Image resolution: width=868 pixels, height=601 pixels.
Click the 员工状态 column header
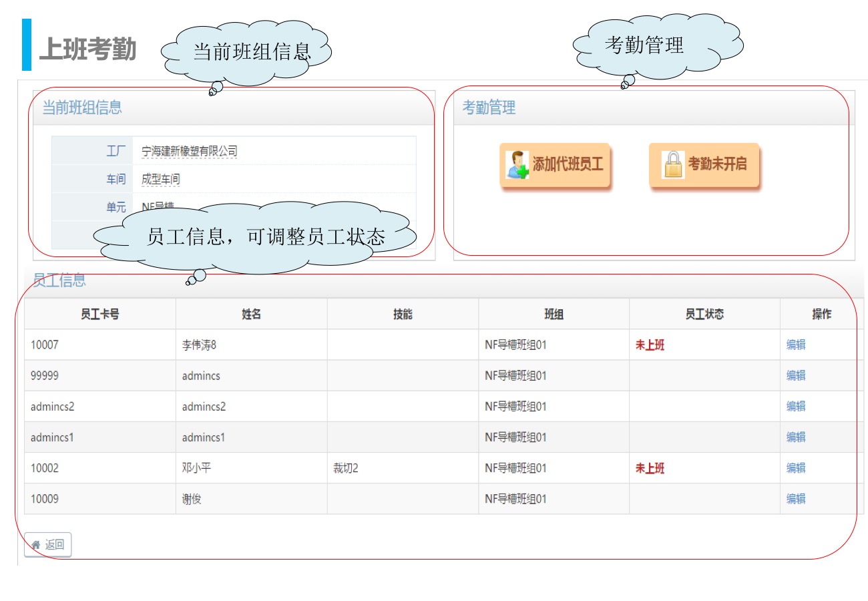click(704, 314)
